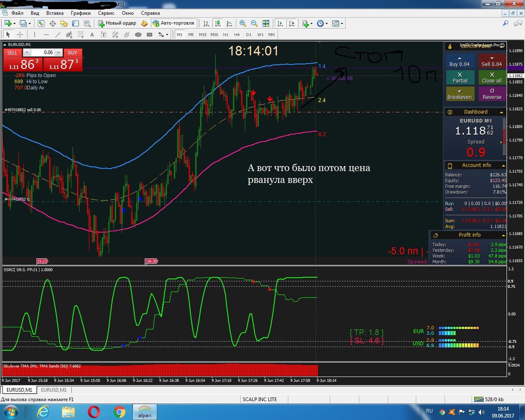Viewport: 525px width, 420px height.
Task: Toggle the Авто-торговля auto-trading button
Action: [x=173, y=23]
